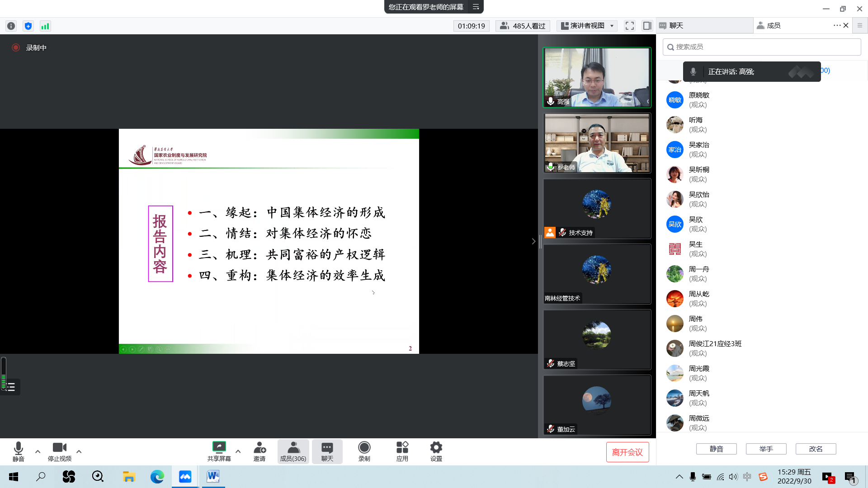The height and width of the screenshot is (488, 868).
Task: Start recording with the Record icon
Action: (364, 451)
